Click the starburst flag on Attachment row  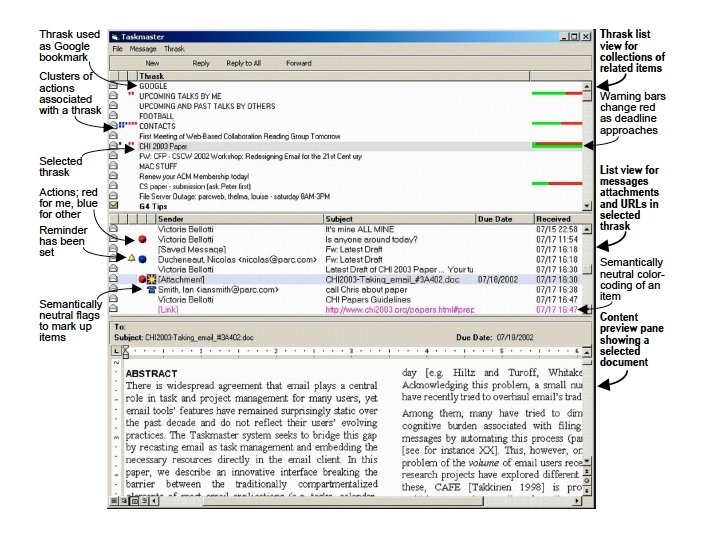[152, 279]
